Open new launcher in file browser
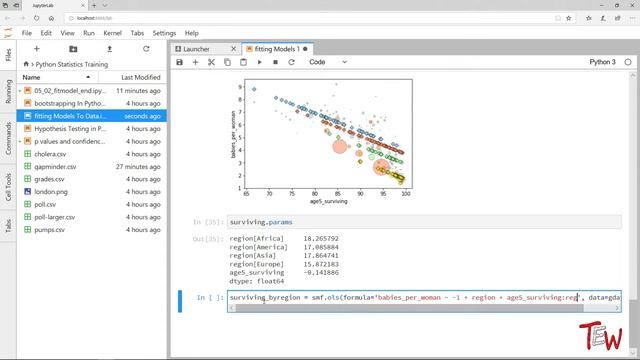The height and width of the screenshot is (360, 640). pos(36,49)
